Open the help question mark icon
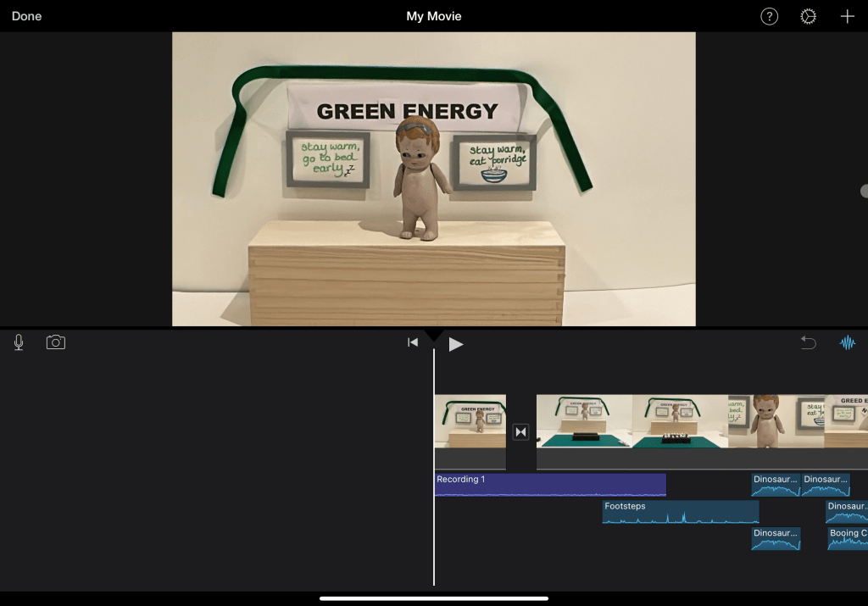This screenshot has height=606, width=868. (x=769, y=17)
